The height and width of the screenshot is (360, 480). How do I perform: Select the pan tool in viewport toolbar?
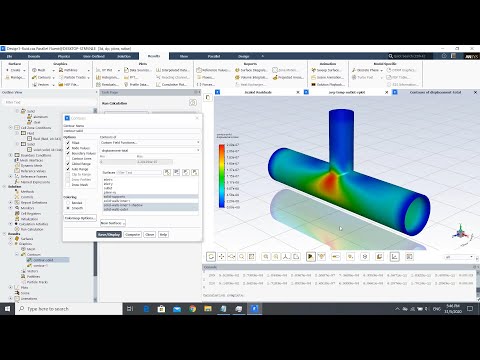click(221, 256)
